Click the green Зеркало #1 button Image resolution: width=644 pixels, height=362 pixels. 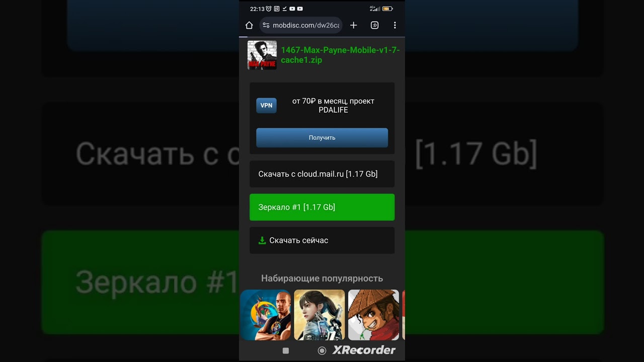coord(322,207)
